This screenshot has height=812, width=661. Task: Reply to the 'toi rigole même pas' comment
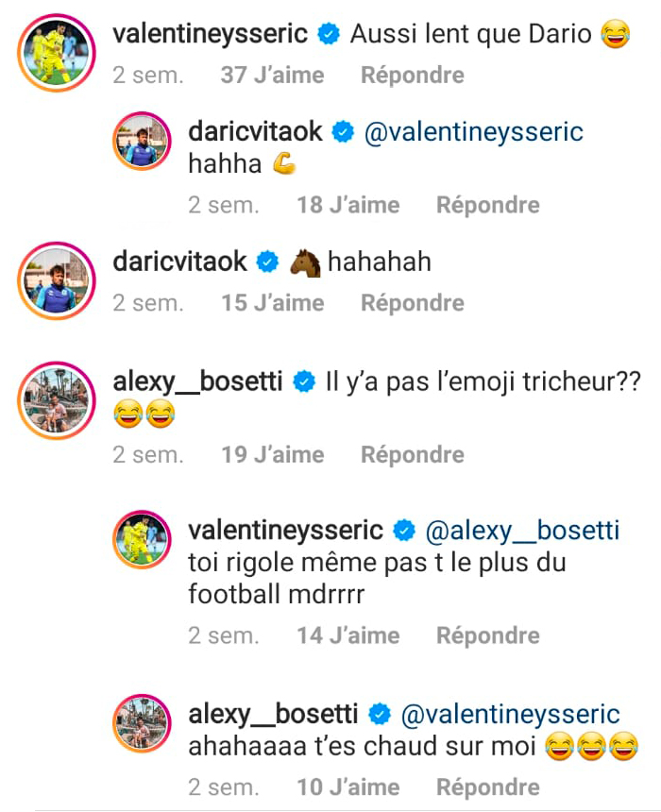pos(487,635)
